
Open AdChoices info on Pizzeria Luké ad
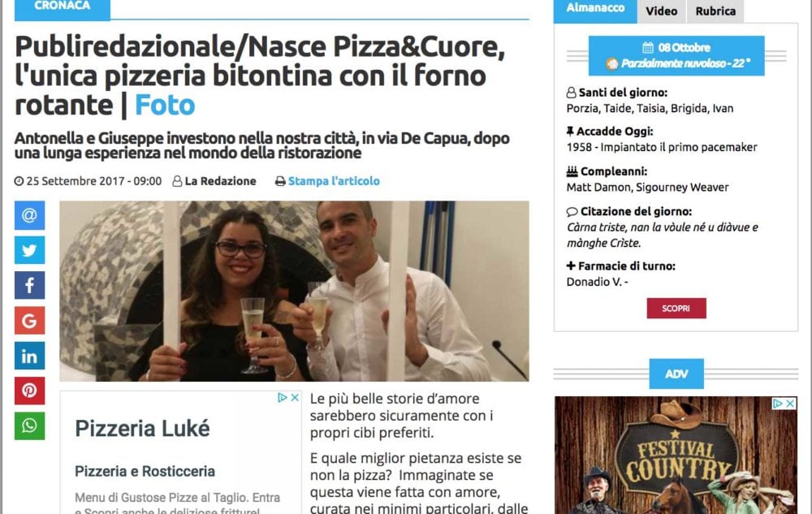[x=283, y=398]
